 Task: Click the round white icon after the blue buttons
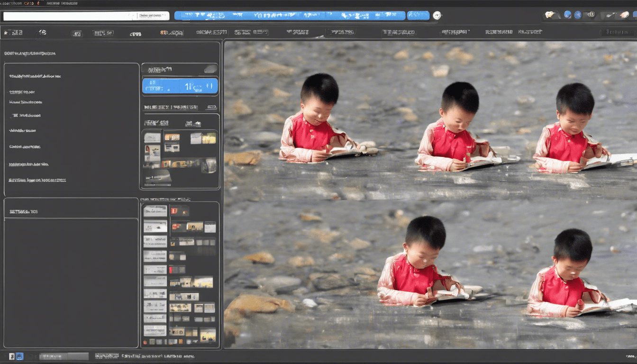tap(437, 16)
